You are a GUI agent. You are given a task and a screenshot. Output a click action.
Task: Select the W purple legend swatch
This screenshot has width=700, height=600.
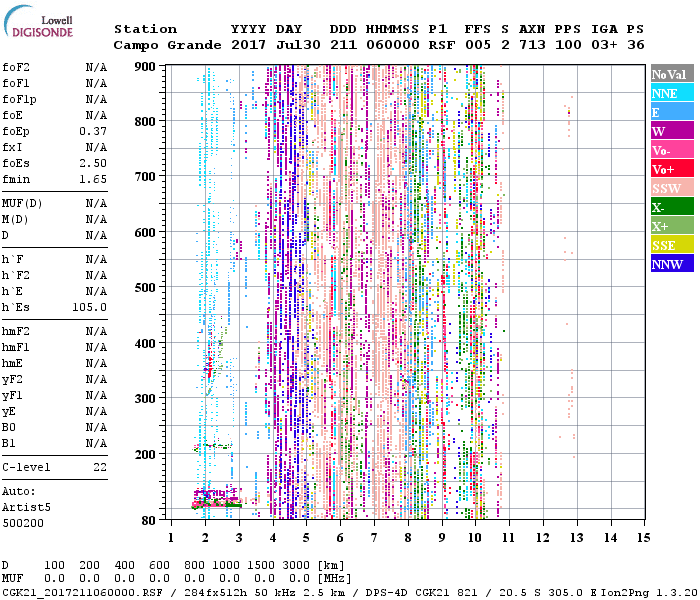[672, 131]
